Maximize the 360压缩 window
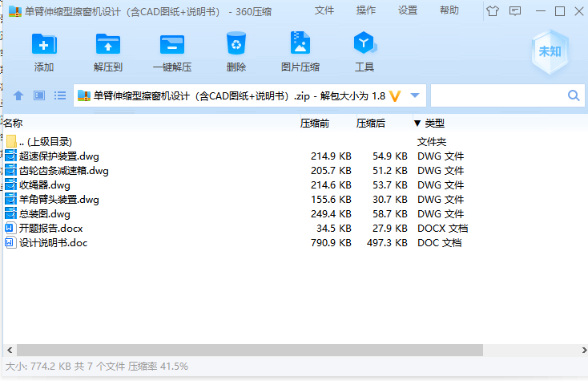Image resolution: width=588 pixels, height=381 pixels. (560, 11)
